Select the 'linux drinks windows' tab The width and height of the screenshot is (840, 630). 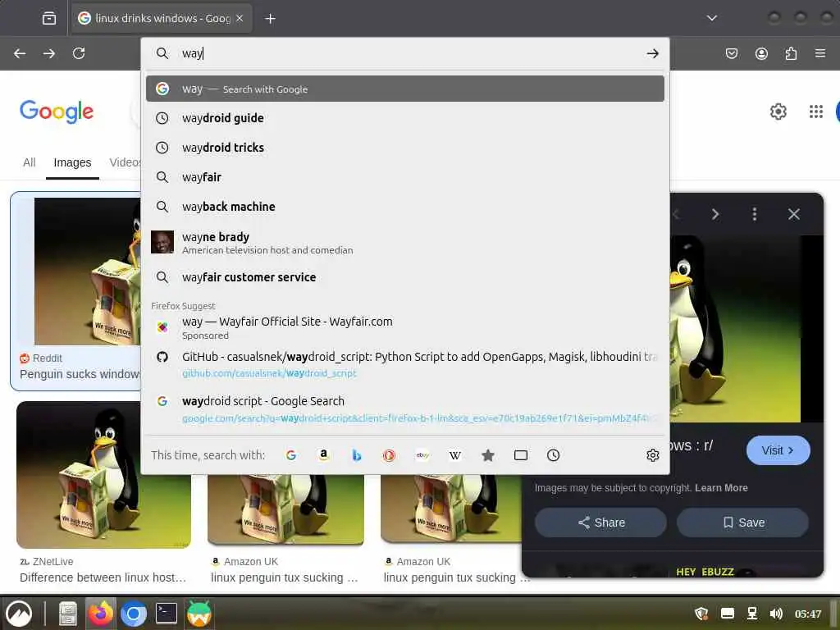pos(162,18)
